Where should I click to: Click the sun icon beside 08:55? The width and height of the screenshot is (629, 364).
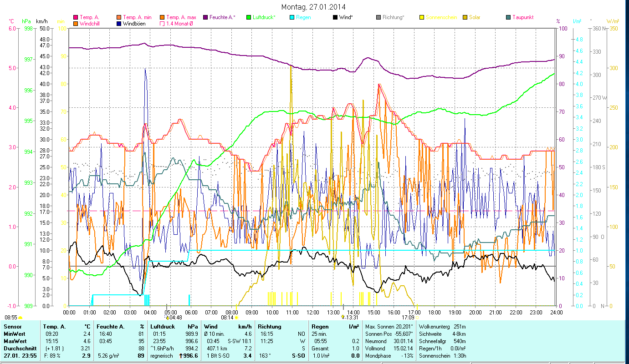[20, 317]
